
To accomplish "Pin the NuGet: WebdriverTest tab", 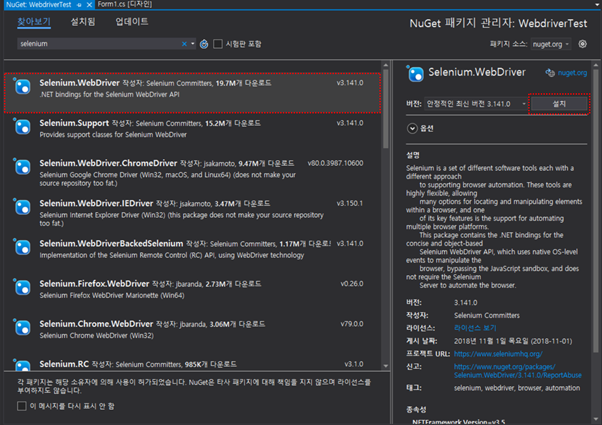I will 79,5.
